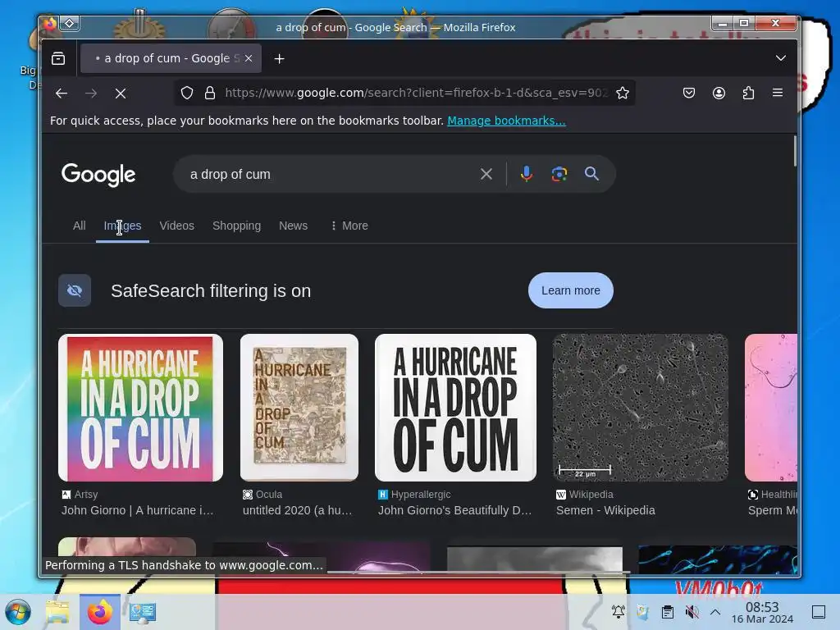Open notifications bell in system tray
840x630 pixels.
click(x=619, y=611)
